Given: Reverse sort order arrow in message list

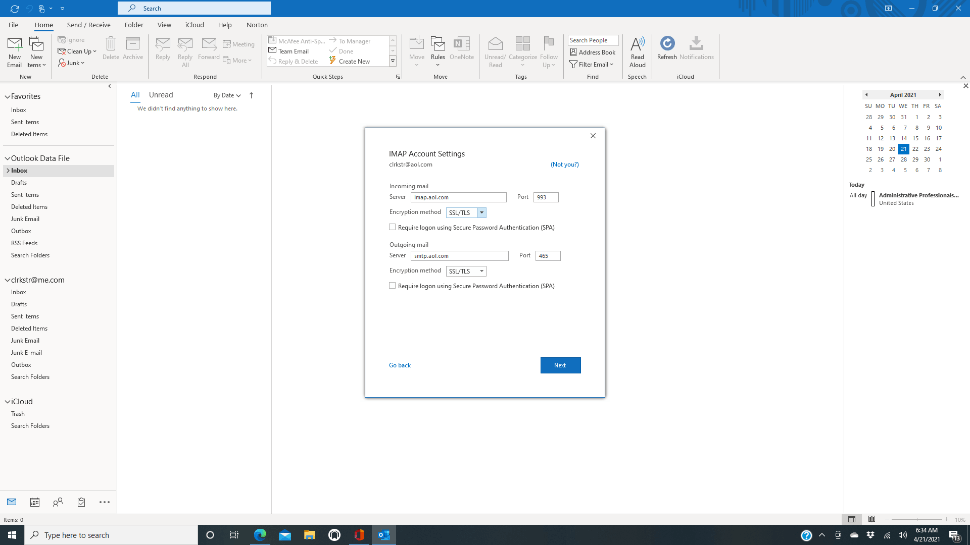Looking at the screenshot, I should (251, 95).
